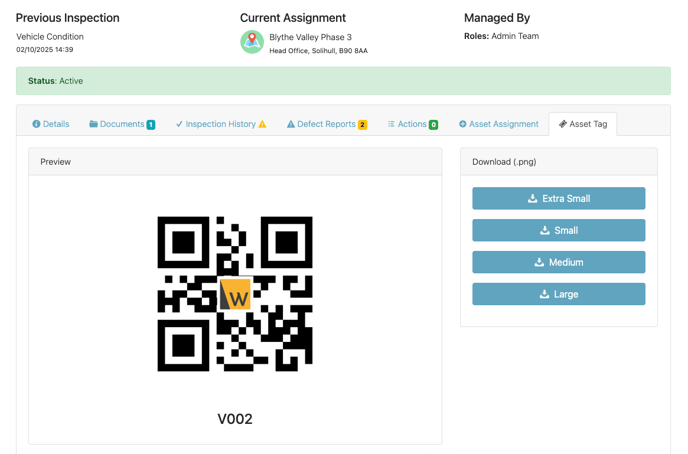This screenshot has height=454, width=688.
Task: Click the info icon on Details tab
Action: click(37, 124)
